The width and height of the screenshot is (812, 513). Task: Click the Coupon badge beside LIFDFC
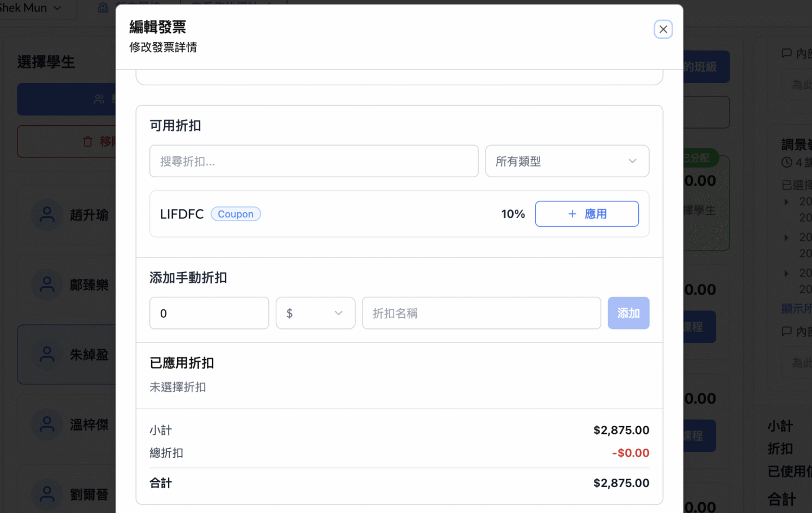236,214
